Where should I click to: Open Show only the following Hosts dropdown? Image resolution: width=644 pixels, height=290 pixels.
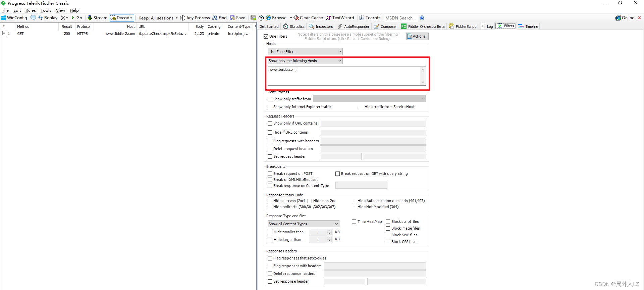(305, 61)
